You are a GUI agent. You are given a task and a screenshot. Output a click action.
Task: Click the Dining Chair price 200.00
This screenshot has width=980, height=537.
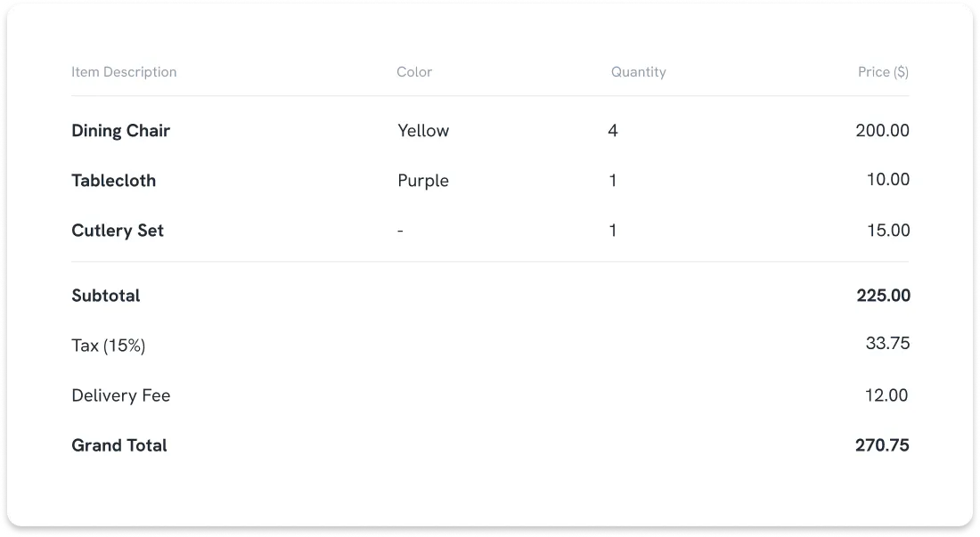click(x=882, y=131)
